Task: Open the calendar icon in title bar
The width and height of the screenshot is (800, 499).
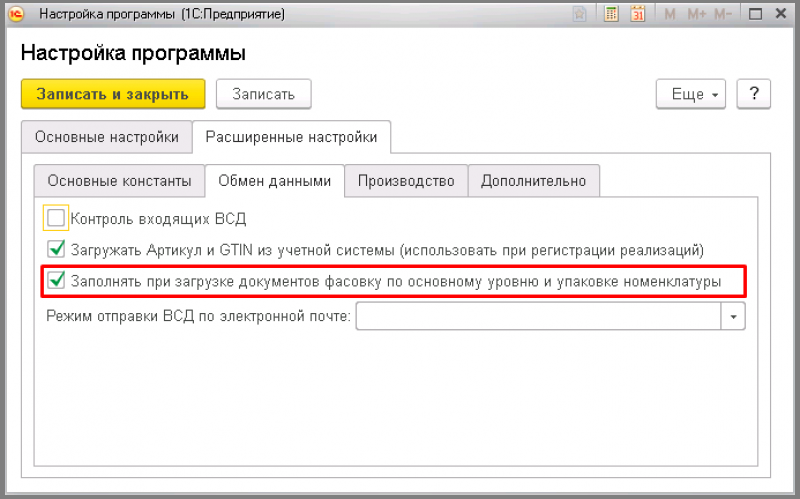Action: coord(637,14)
